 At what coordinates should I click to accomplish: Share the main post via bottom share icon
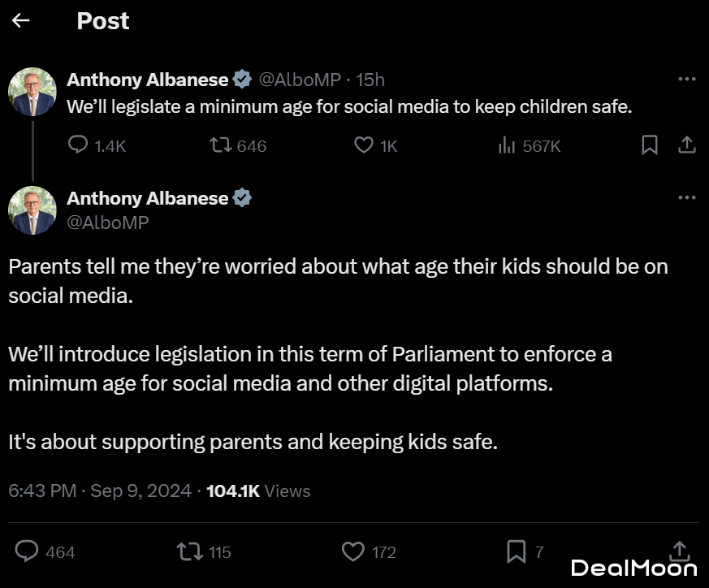(681, 549)
